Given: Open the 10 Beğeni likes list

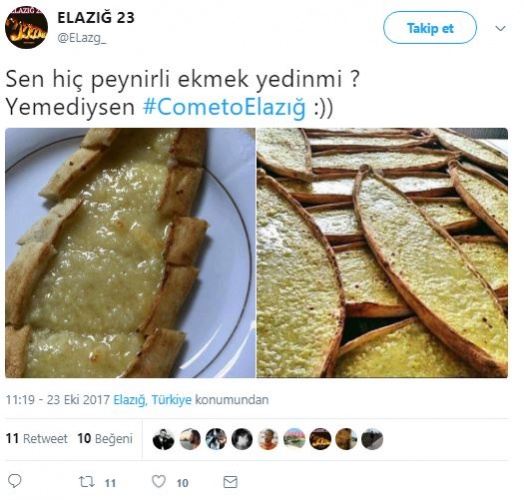Looking at the screenshot, I should [x=105, y=439].
